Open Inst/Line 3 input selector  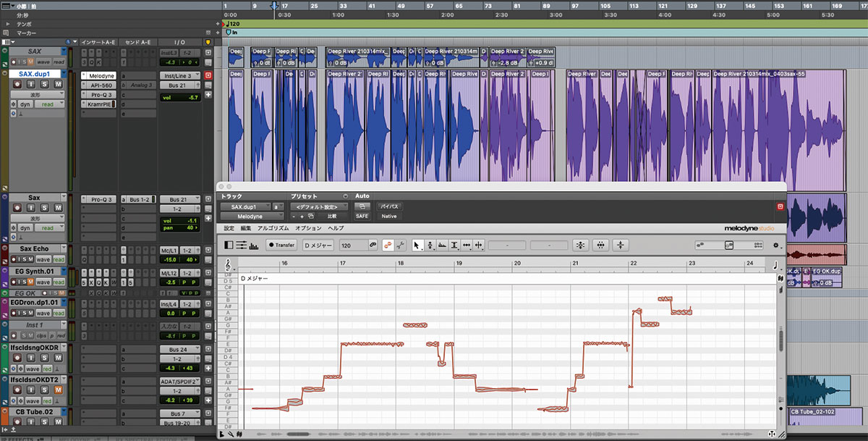[179, 75]
